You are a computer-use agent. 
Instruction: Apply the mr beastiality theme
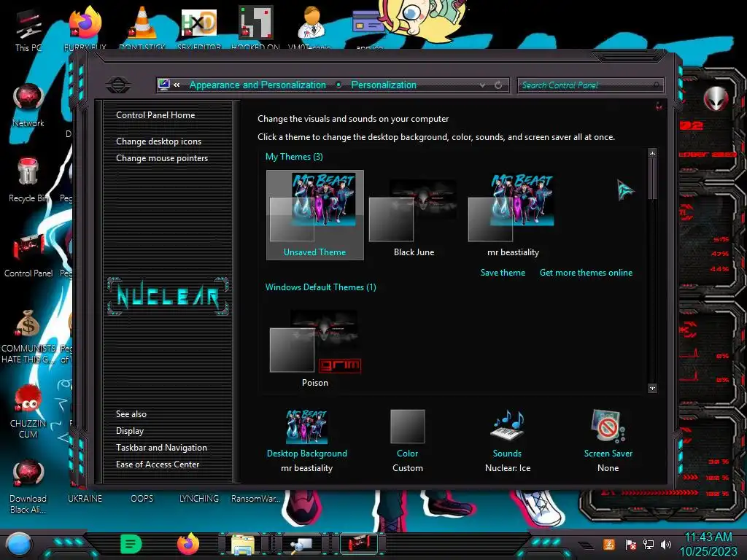(513, 215)
